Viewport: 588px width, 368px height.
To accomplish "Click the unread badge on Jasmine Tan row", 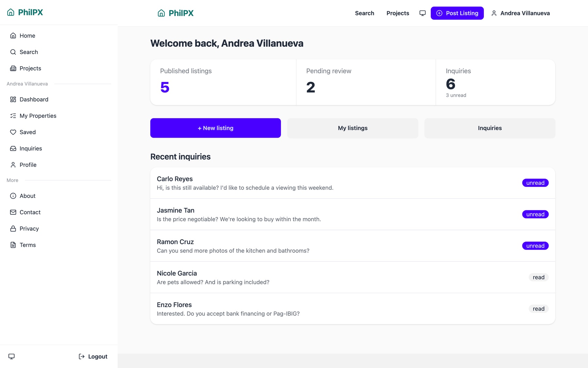I will tap(535, 214).
